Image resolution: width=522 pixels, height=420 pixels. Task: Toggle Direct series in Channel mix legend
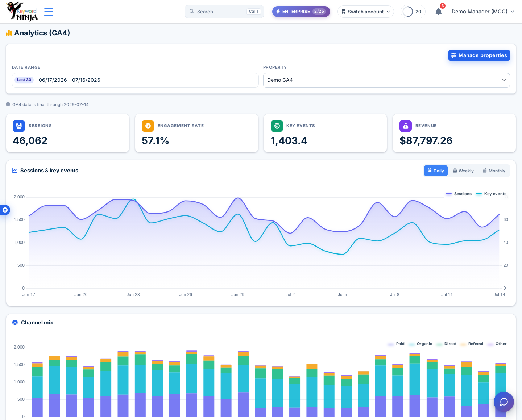tap(446, 344)
